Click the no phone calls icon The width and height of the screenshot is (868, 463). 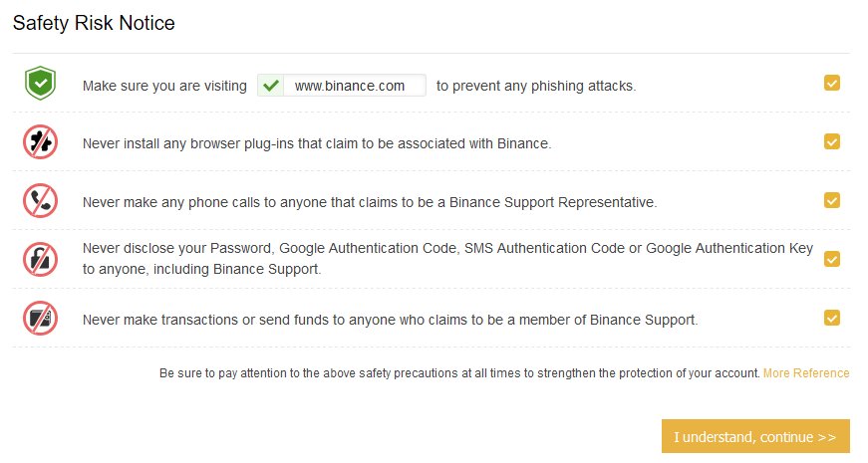[x=40, y=201]
